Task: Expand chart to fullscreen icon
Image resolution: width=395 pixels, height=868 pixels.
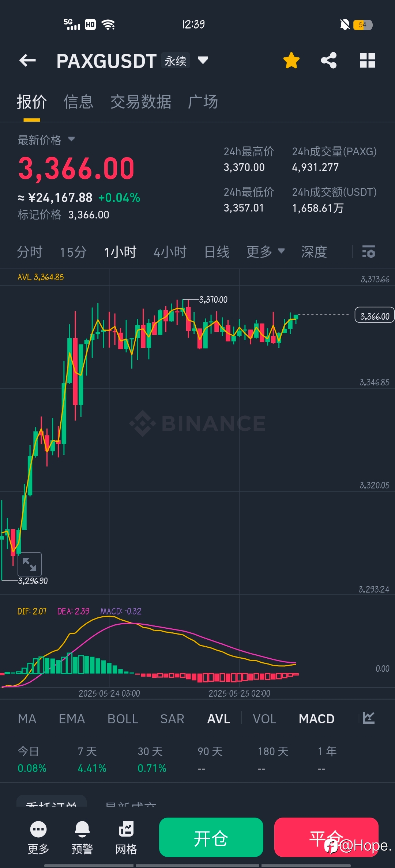Action: click(30, 564)
